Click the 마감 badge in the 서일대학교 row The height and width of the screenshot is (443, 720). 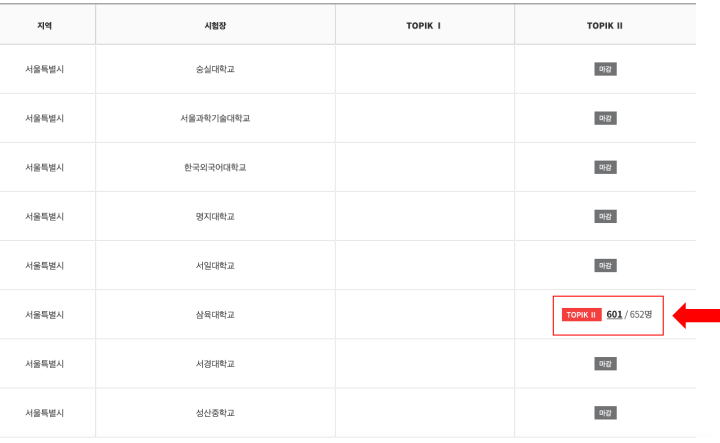[x=605, y=265]
